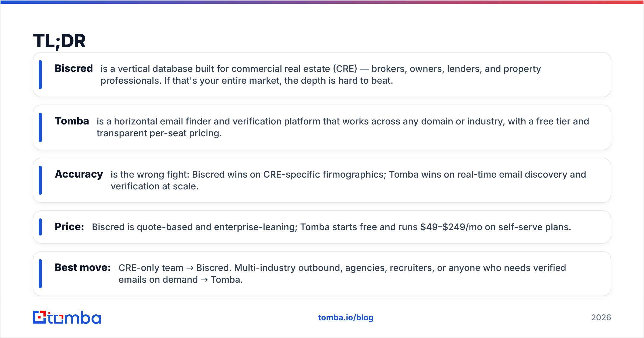
Task: Open the tomba.io/blog link
Action: tap(346, 318)
